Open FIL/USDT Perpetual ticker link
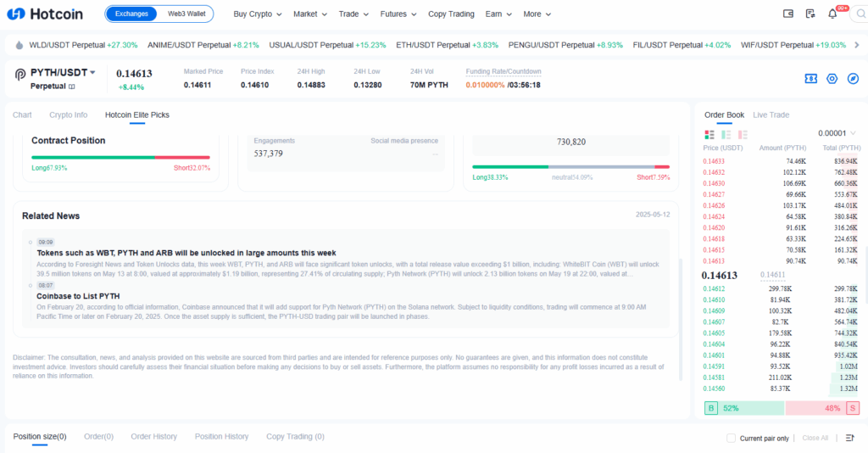Viewport: 868px width, 453px height. pos(682,45)
